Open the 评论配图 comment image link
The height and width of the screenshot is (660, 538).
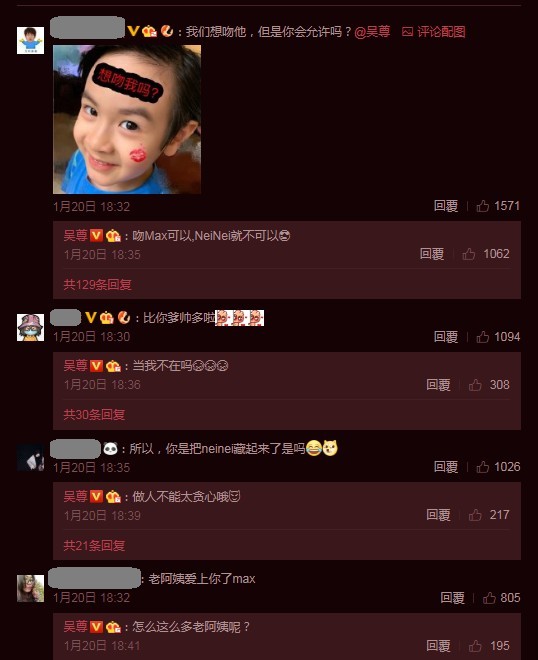point(434,32)
